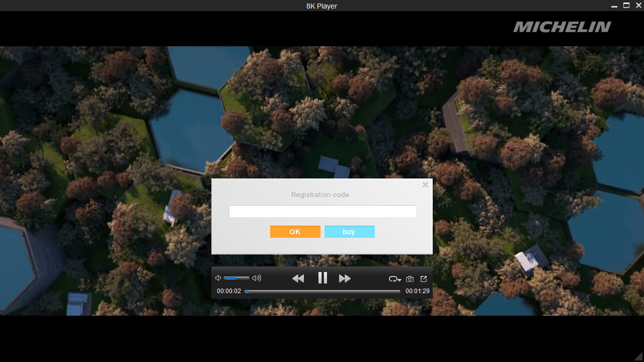
Task: Click the loud speaker volume icon
Action: coord(257,278)
